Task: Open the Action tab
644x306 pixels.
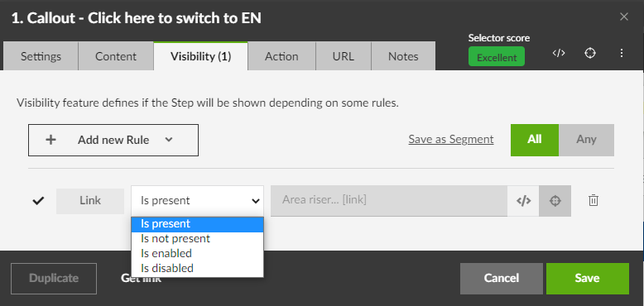Action: click(281, 56)
